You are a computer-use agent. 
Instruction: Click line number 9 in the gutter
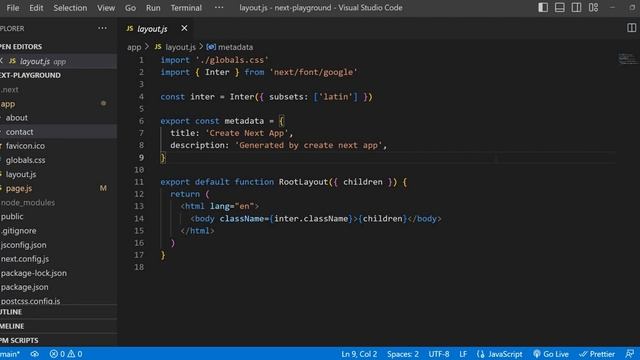[141, 158]
